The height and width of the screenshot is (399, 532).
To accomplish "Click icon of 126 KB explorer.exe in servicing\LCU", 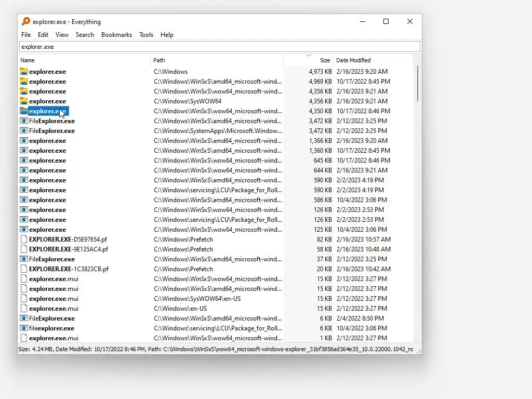I will coord(24,220).
